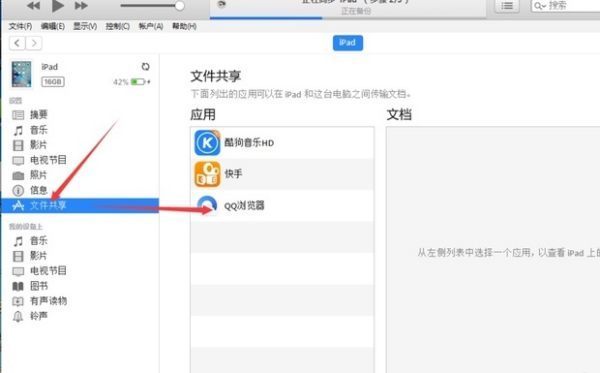Open the 显示(V) menu
The image size is (600, 373).
[85, 26]
